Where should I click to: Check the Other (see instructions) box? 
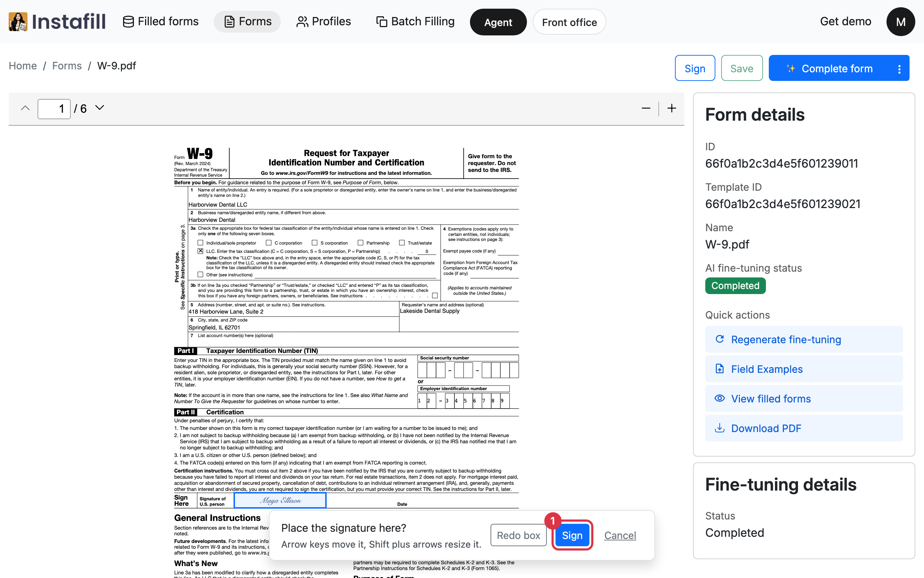[x=200, y=275]
